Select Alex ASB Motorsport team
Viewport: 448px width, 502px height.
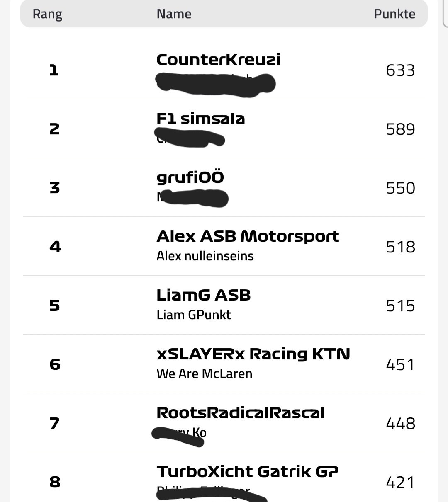coord(248,236)
